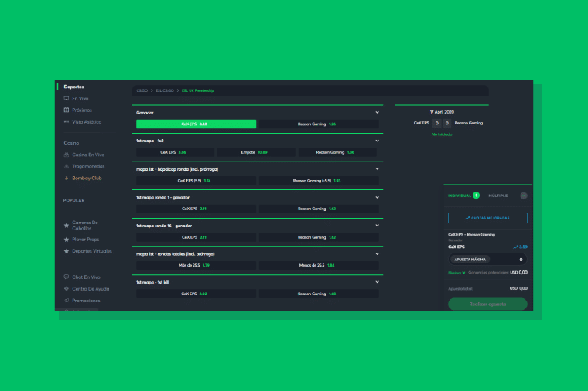Image resolution: width=588 pixels, height=391 pixels.
Task: Click Realizar apuesta button
Action: click(x=487, y=304)
